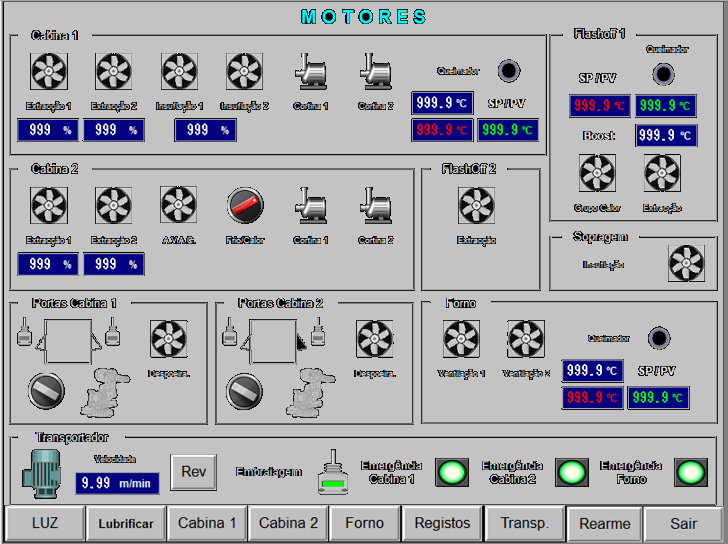Click Cabina 1 Cortina 1 pump icon
The width and height of the screenshot is (728, 544).
pos(311,72)
